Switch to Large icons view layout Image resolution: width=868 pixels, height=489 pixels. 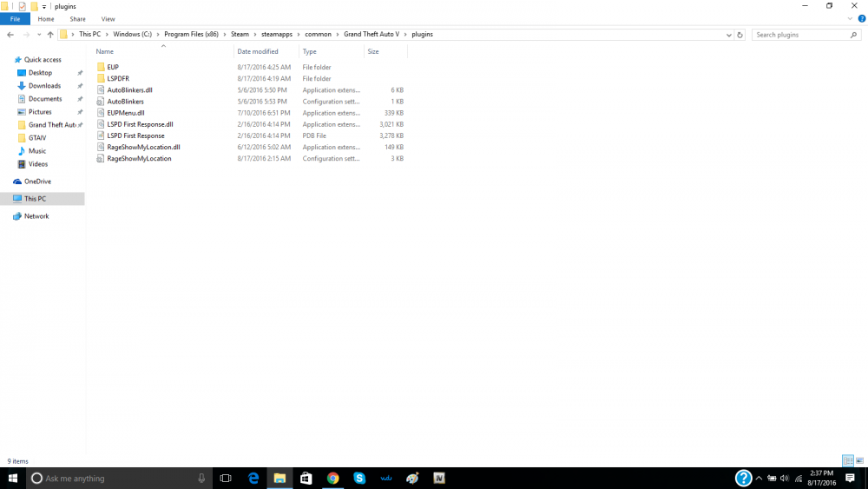(x=859, y=460)
